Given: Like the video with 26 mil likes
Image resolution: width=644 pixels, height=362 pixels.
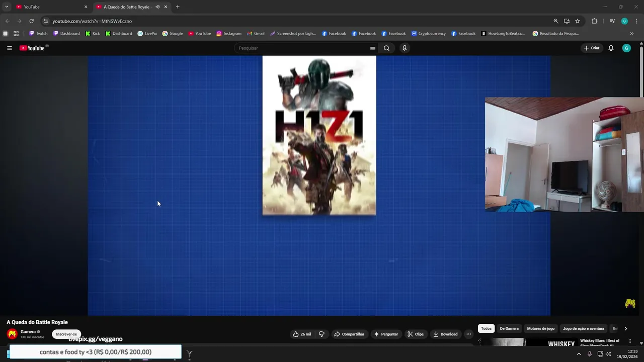Looking at the screenshot, I should coord(301,334).
